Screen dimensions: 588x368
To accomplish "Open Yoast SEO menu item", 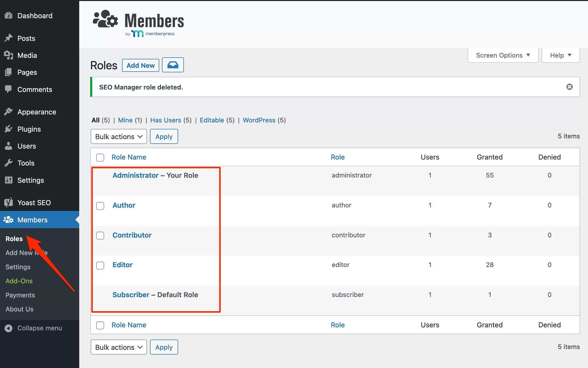I will click(40, 202).
